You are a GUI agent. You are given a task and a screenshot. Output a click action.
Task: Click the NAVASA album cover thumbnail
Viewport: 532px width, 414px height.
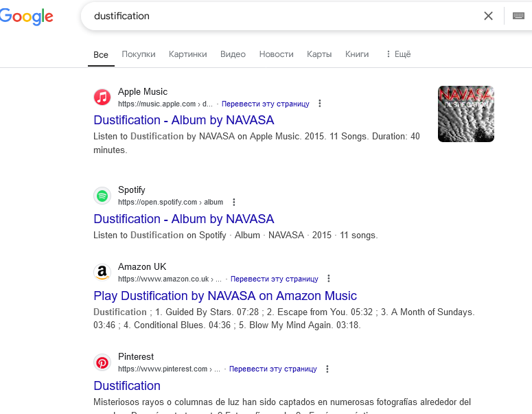click(x=466, y=114)
